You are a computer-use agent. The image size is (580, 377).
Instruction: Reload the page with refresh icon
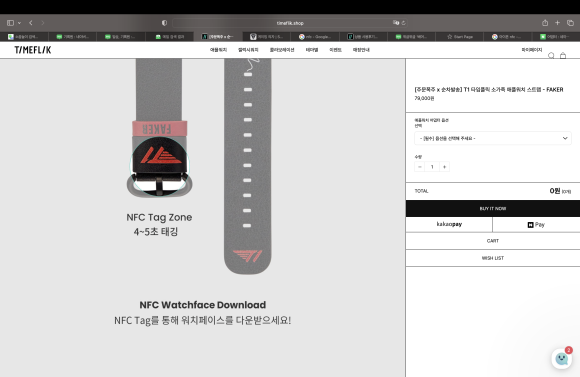(404, 23)
